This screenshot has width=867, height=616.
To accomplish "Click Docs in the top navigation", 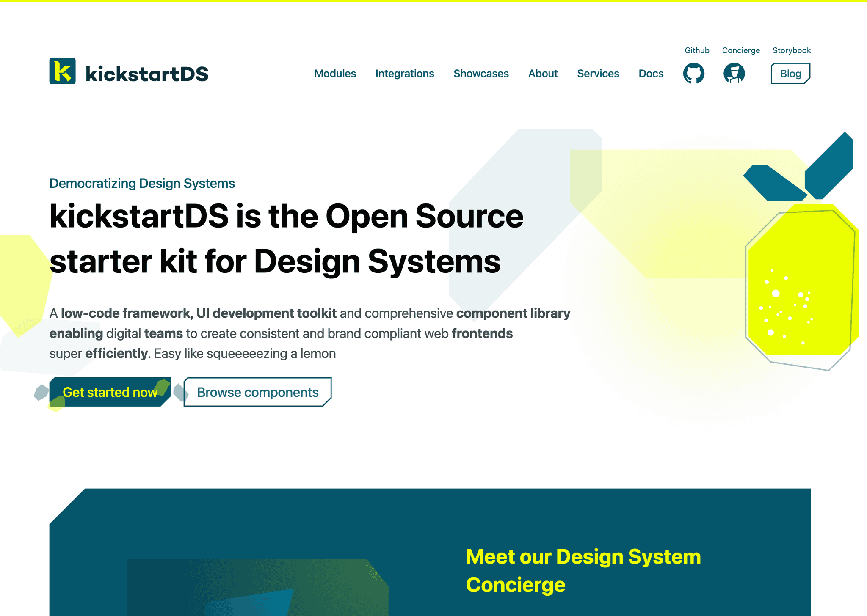I will click(x=651, y=73).
